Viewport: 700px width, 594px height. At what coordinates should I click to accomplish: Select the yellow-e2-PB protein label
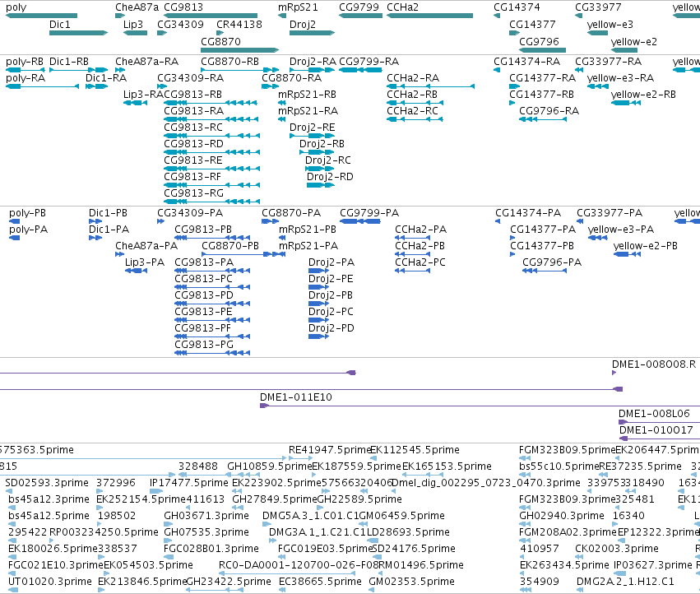[x=645, y=246]
